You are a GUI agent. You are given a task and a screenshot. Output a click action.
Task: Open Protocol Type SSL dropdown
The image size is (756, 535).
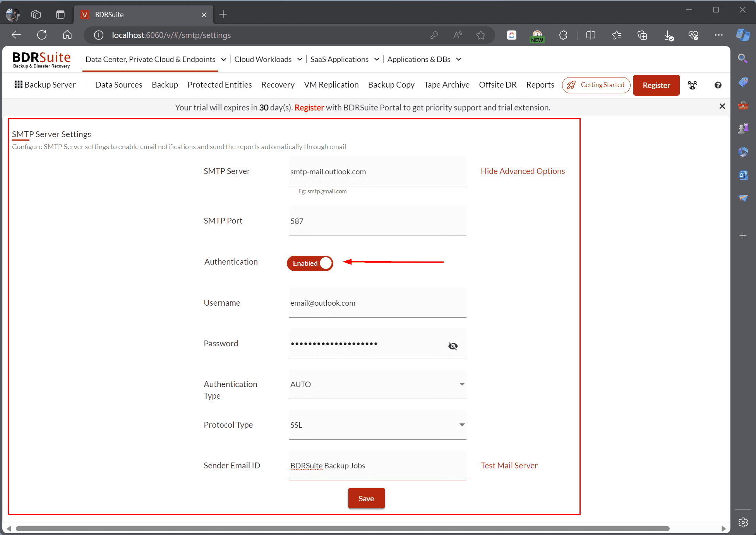pos(377,425)
